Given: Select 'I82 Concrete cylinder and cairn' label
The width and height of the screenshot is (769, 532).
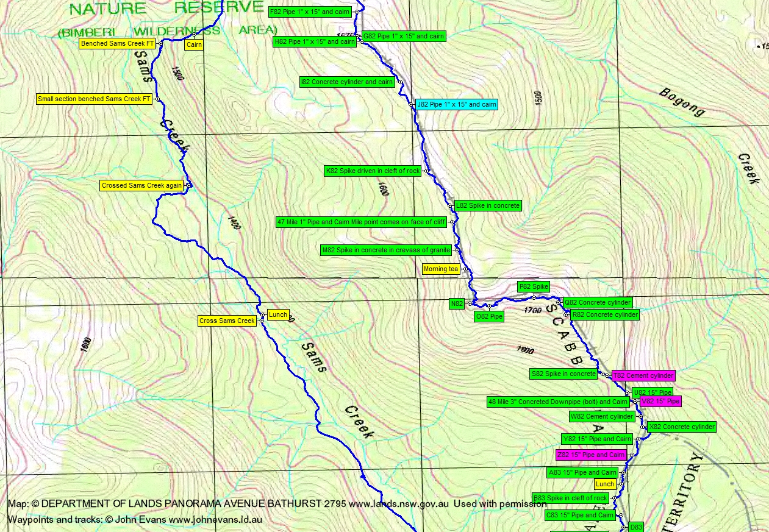Looking at the screenshot, I should tap(347, 82).
